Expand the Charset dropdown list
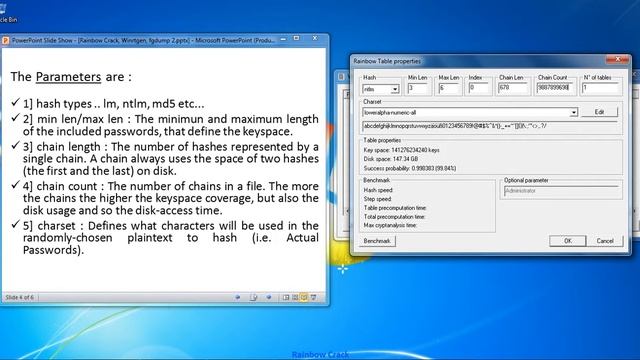The image size is (640, 360). 573,112
